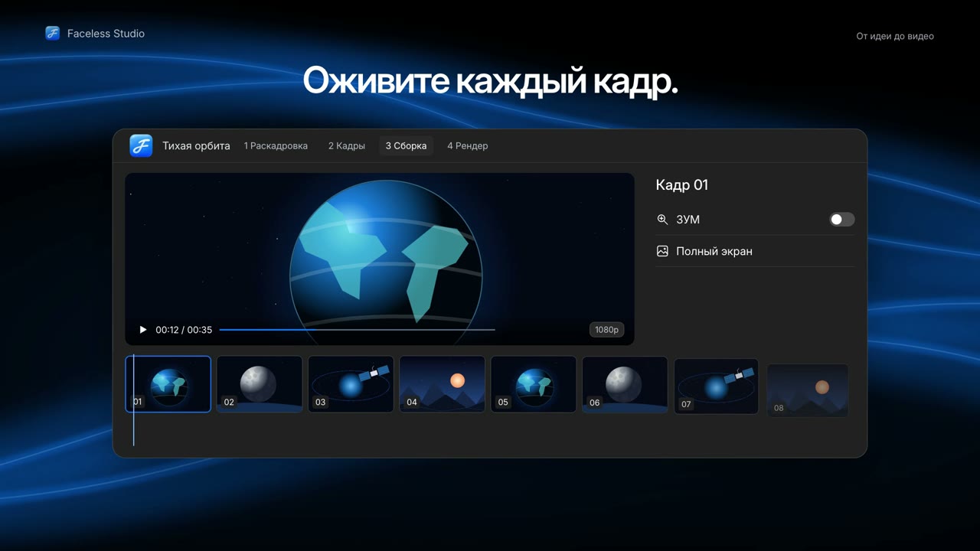
Task: Click the От идеи до видео link
Action: click(x=895, y=36)
